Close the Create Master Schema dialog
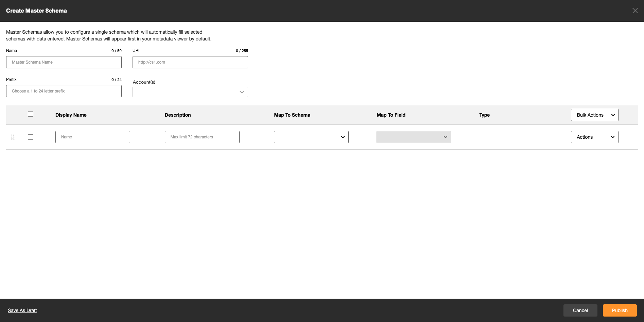Image resolution: width=644 pixels, height=322 pixels. (635, 11)
